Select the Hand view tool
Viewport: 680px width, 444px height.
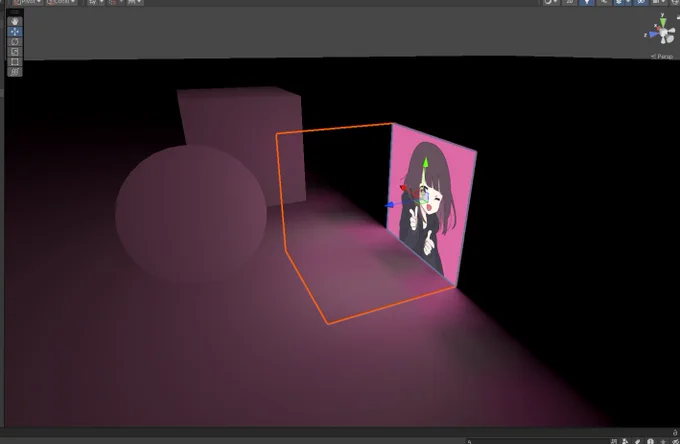coord(15,21)
